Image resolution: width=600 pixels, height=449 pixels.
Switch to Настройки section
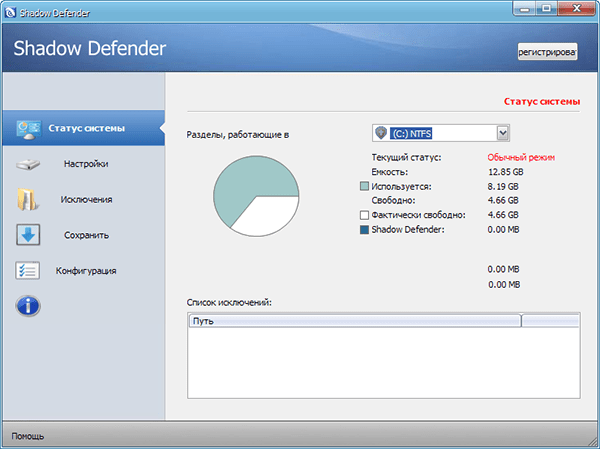point(86,164)
